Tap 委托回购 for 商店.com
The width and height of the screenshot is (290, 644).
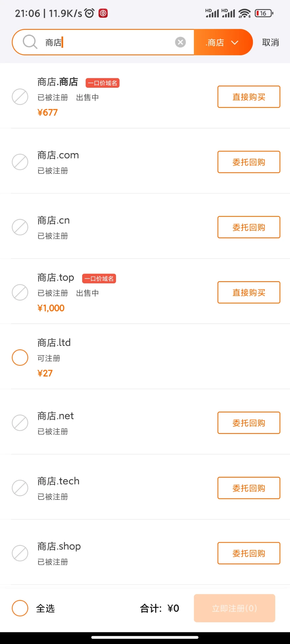click(249, 162)
